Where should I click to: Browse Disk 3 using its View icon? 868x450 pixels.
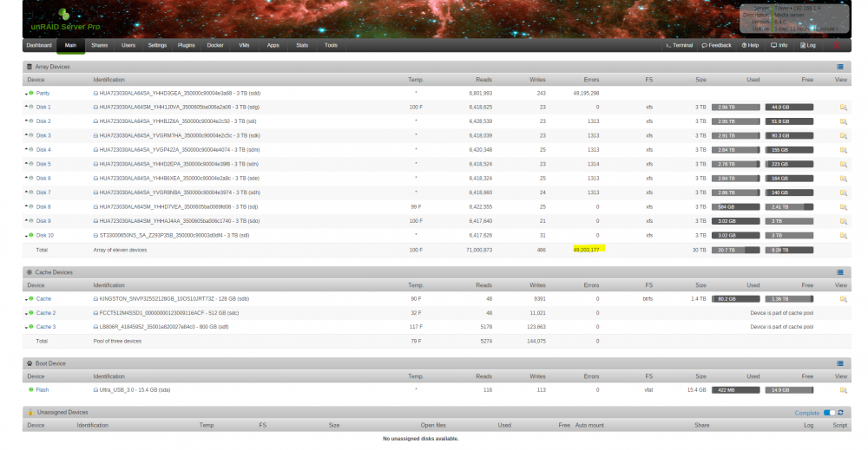(843, 135)
